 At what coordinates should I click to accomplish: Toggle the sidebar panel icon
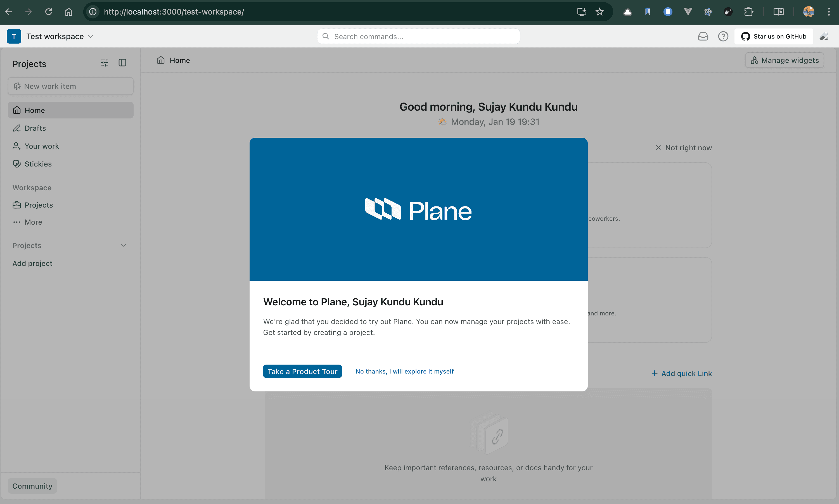tap(122, 63)
